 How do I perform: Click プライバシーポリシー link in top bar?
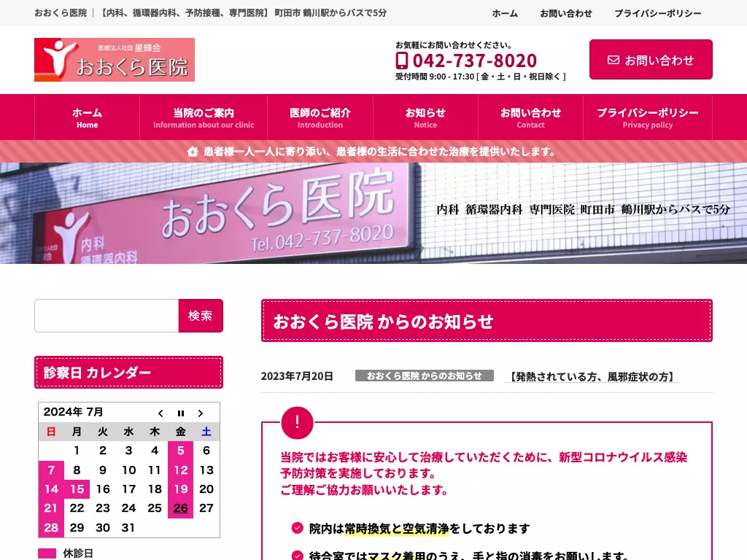(658, 13)
